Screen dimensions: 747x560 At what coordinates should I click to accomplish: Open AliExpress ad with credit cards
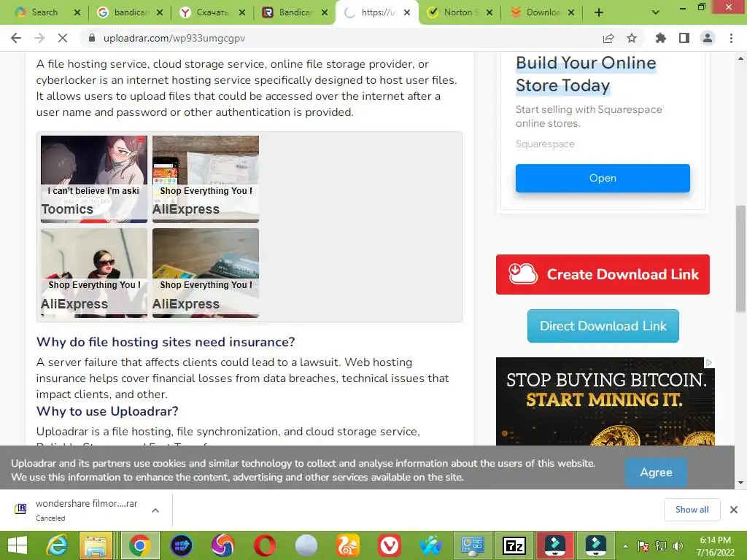point(206,273)
